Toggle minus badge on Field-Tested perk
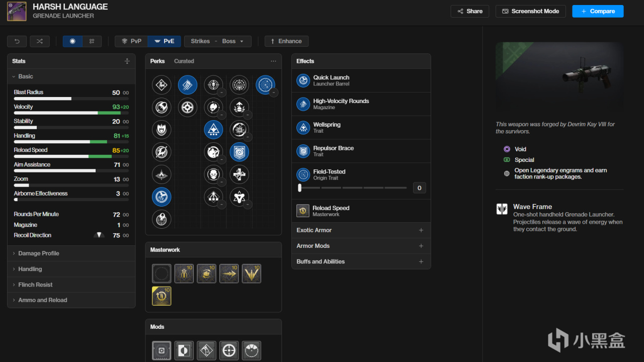Image resolution: width=644 pixels, height=362 pixels. (273, 93)
